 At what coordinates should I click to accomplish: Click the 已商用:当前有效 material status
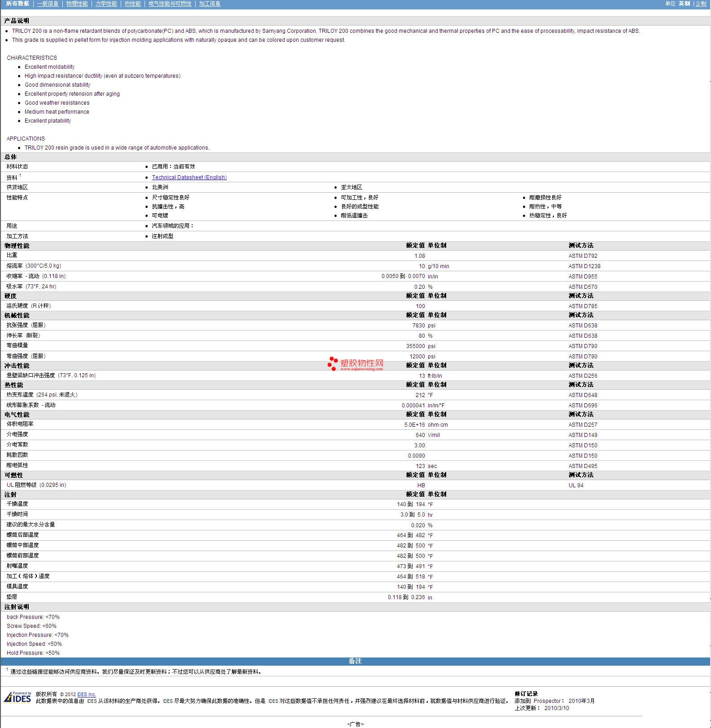click(173, 167)
